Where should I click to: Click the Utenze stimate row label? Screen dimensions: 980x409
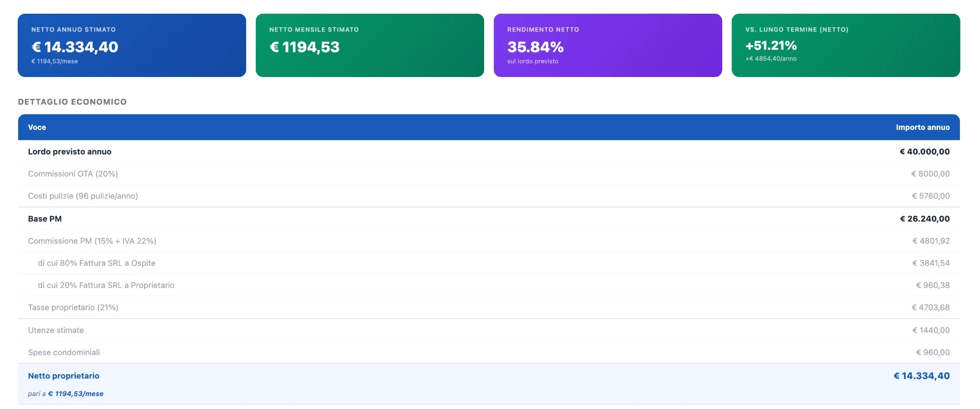(x=56, y=330)
